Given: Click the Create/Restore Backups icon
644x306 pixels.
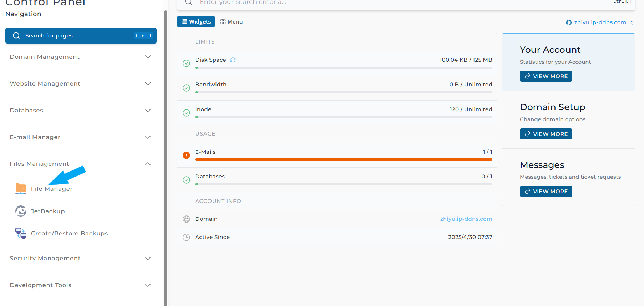Looking at the screenshot, I should (21, 233).
